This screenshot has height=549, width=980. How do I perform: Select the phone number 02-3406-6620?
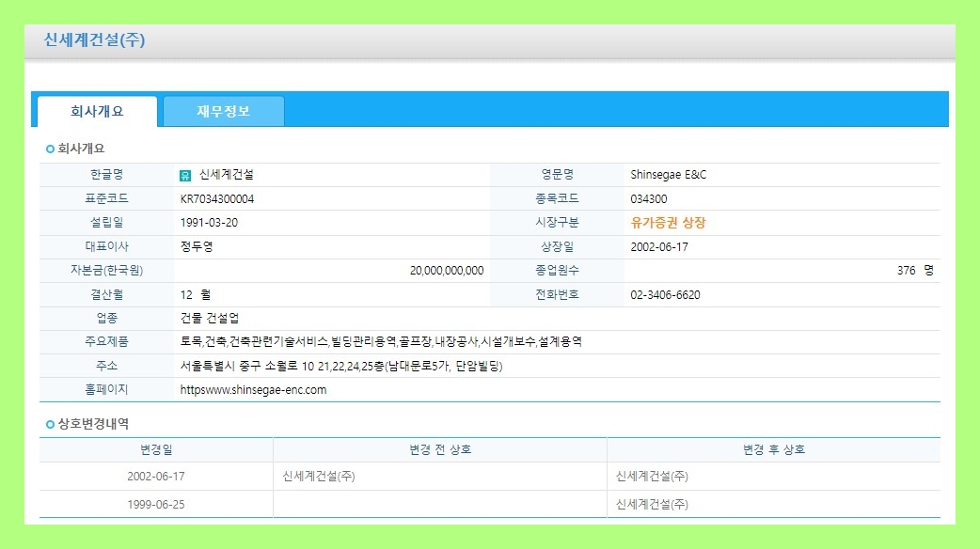pos(665,295)
